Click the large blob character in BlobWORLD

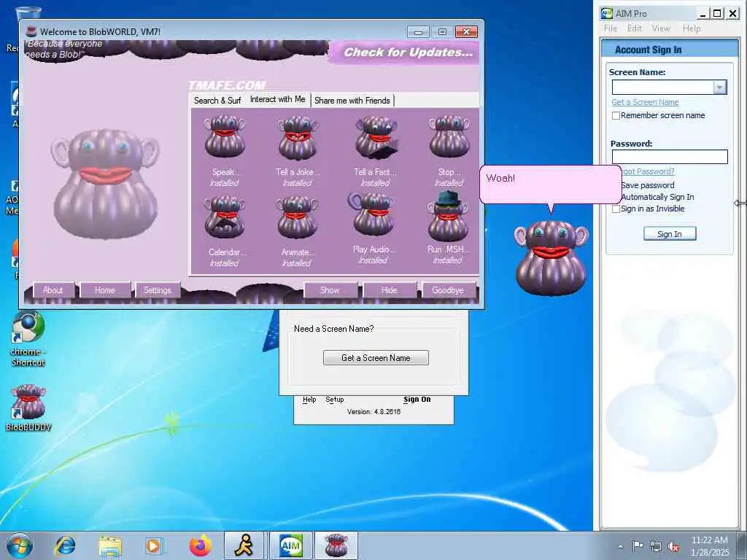105,183
